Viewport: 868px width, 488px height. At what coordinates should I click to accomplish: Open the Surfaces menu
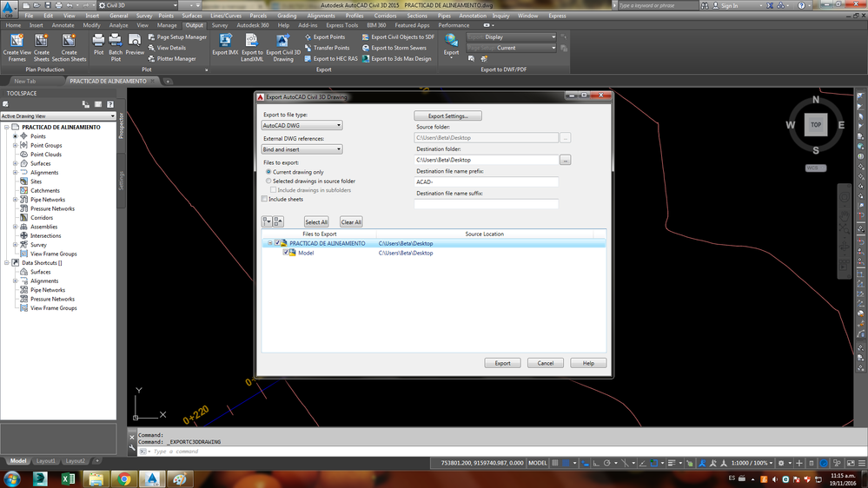192,16
